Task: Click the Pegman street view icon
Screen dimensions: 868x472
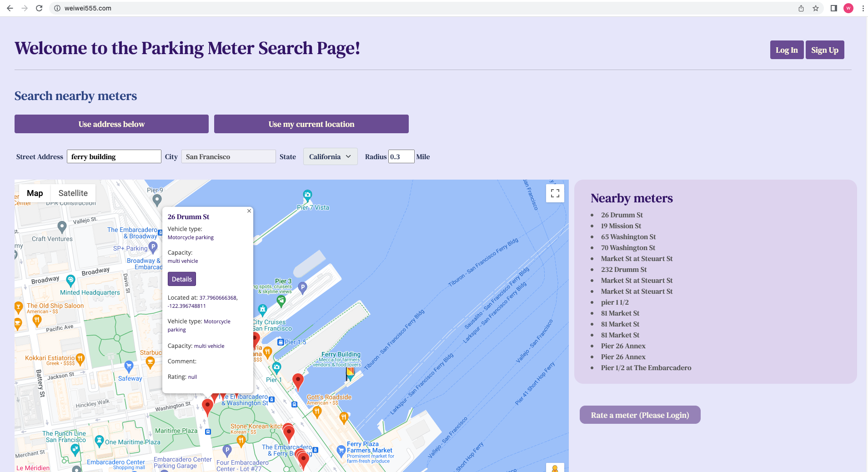Action: (555, 468)
